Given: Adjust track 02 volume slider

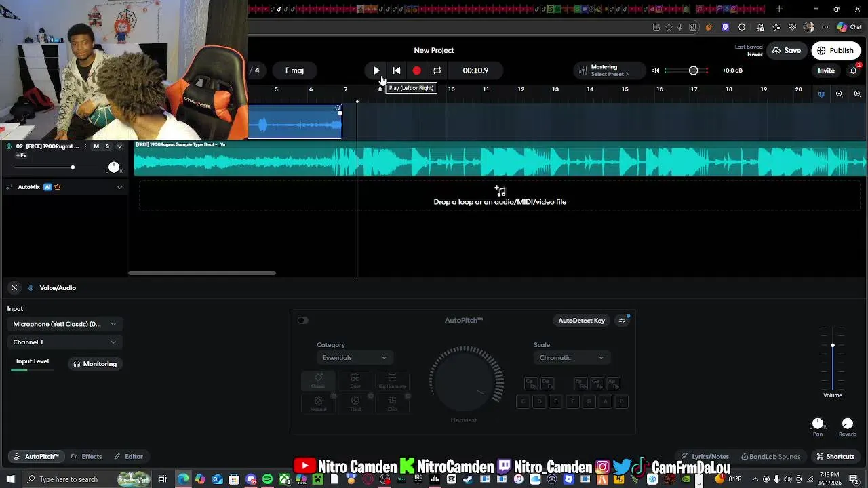Looking at the screenshot, I should [x=73, y=167].
